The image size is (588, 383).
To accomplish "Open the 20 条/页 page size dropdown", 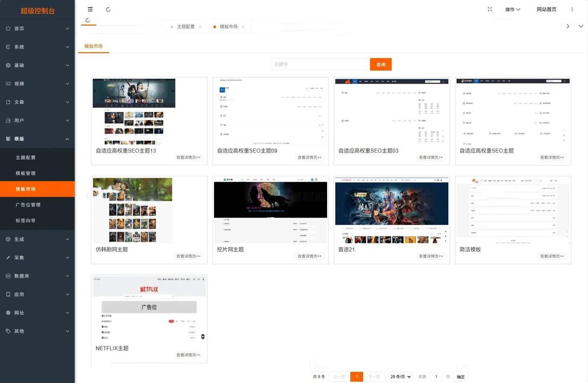I will (x=400, y=377).
